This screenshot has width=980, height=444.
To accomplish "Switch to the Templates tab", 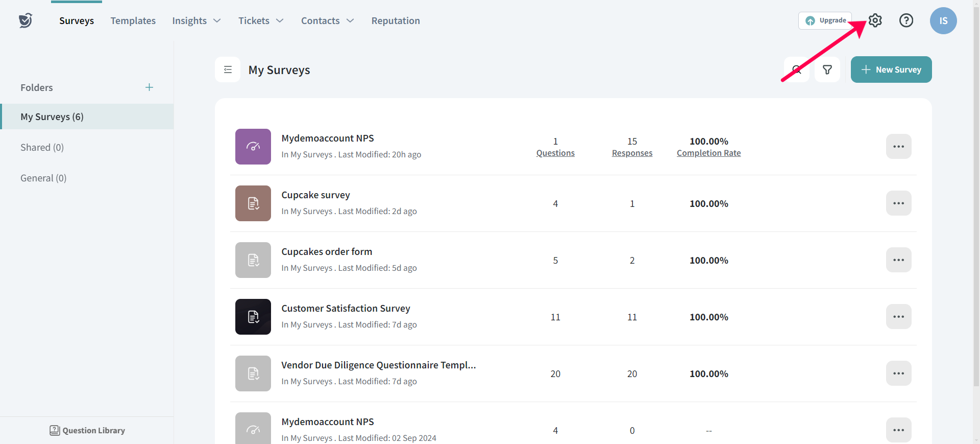I will [133, 21].
